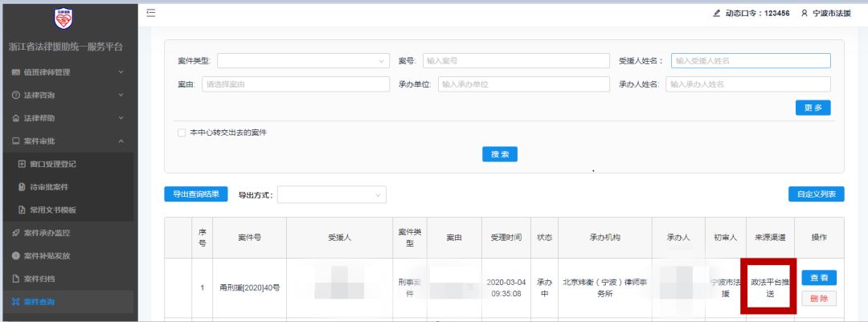Click the 查看 button in row 1
The height and width of the screenshot is (322, 868).
coord(819,278)
